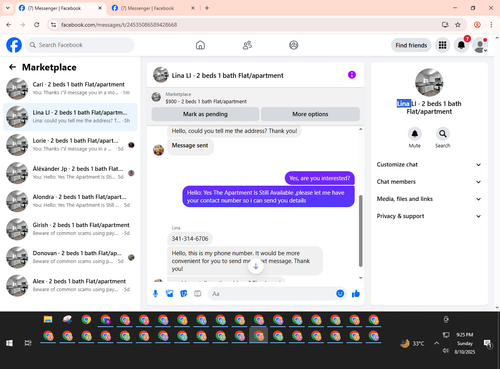The height and width of the screenshot is (369, 500).
Task: Open the Lorie conversation
Action: coord(70,145)
